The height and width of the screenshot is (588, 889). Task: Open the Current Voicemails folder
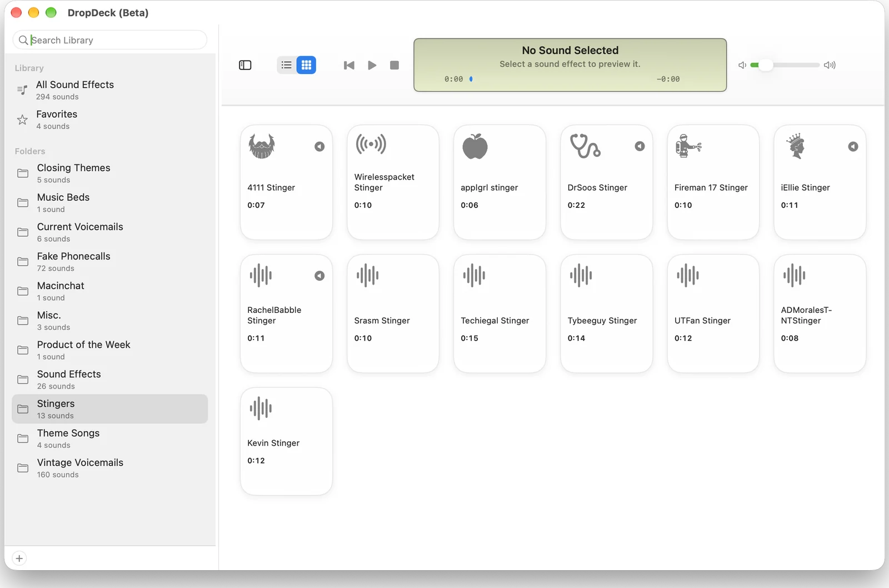(110, 232)
